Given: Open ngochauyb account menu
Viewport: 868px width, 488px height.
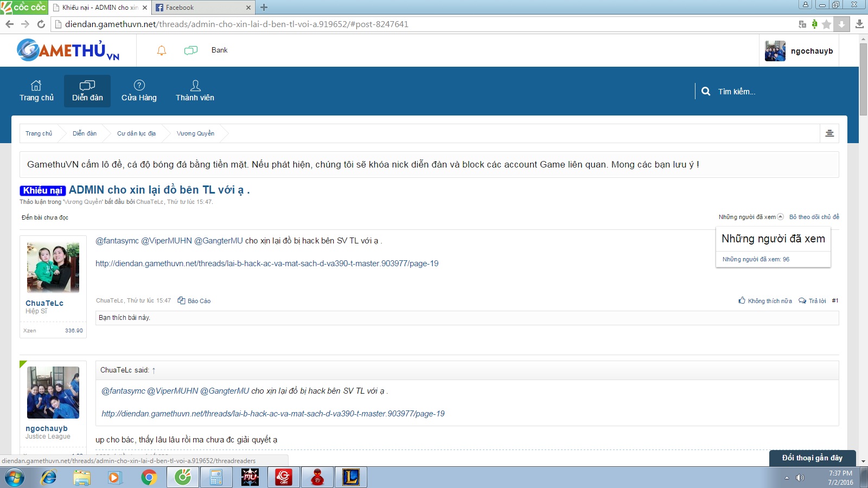Looking at the screenshot, I should tap(799, 51).
